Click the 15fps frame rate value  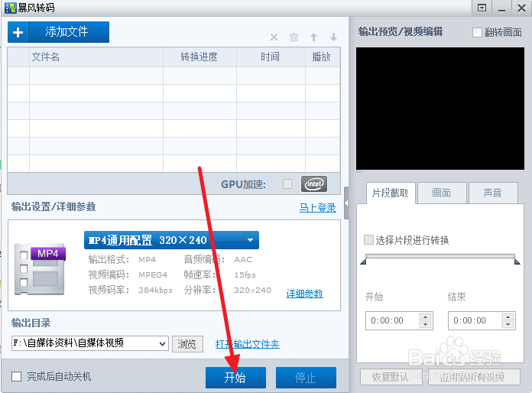[245, 275]
